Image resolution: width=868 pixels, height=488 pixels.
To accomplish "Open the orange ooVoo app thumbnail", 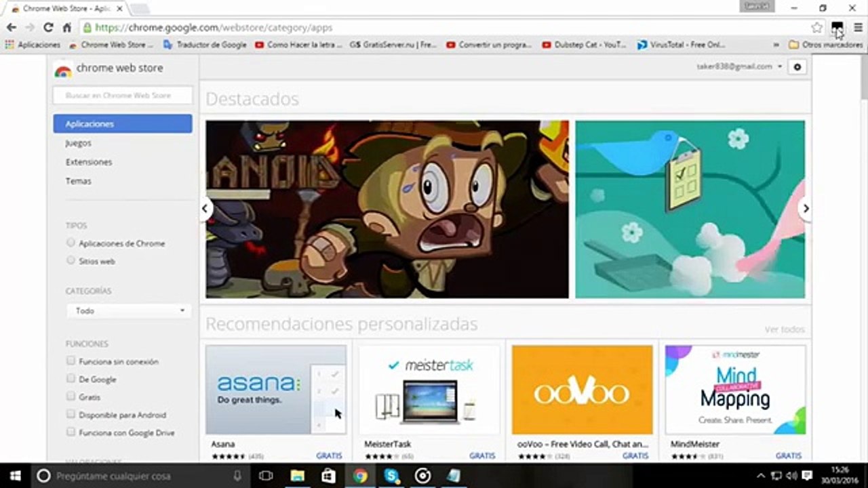I will [x=583, y=390].
